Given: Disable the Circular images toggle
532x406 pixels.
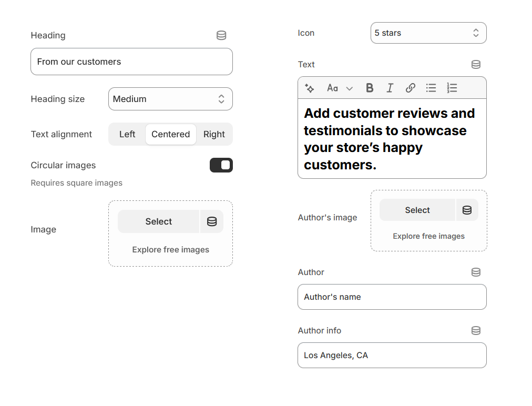Looking at the screenshot, I should (x=221, y=165).
